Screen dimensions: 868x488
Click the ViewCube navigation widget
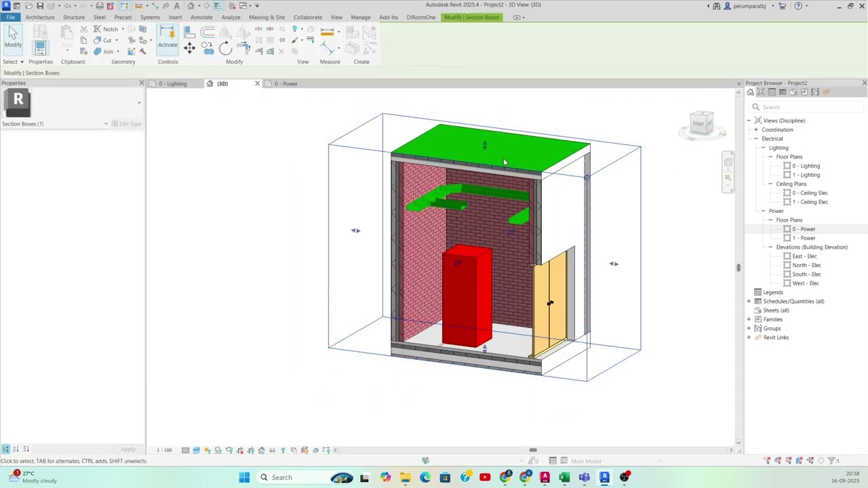pos(701,123)
